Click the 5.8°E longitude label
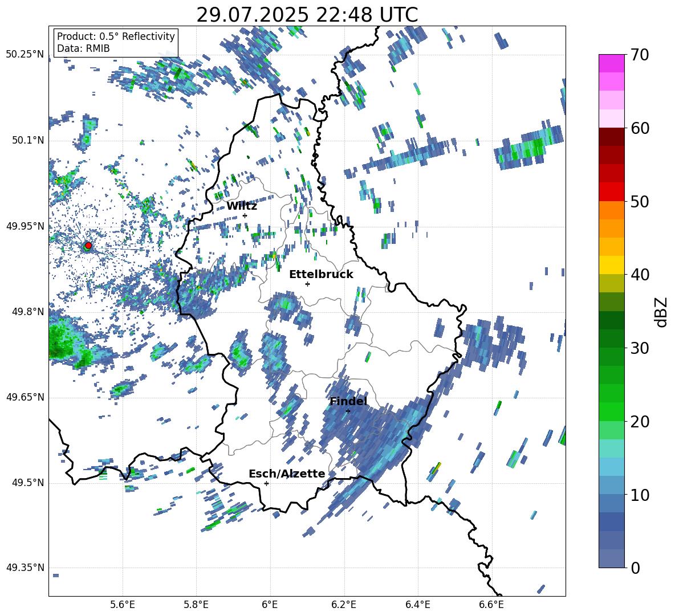 pyautogui.click(x=196, y=605)
